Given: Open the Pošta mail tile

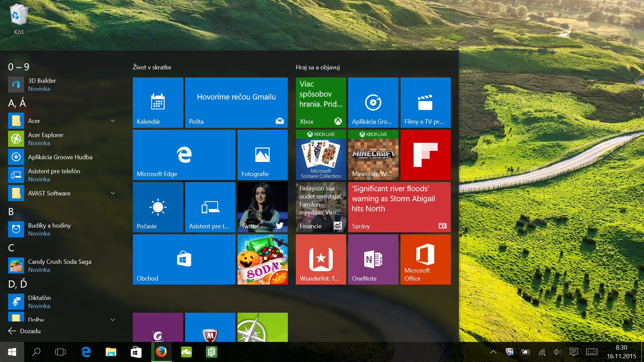Looking at the screenshot, I should (236, 103).
